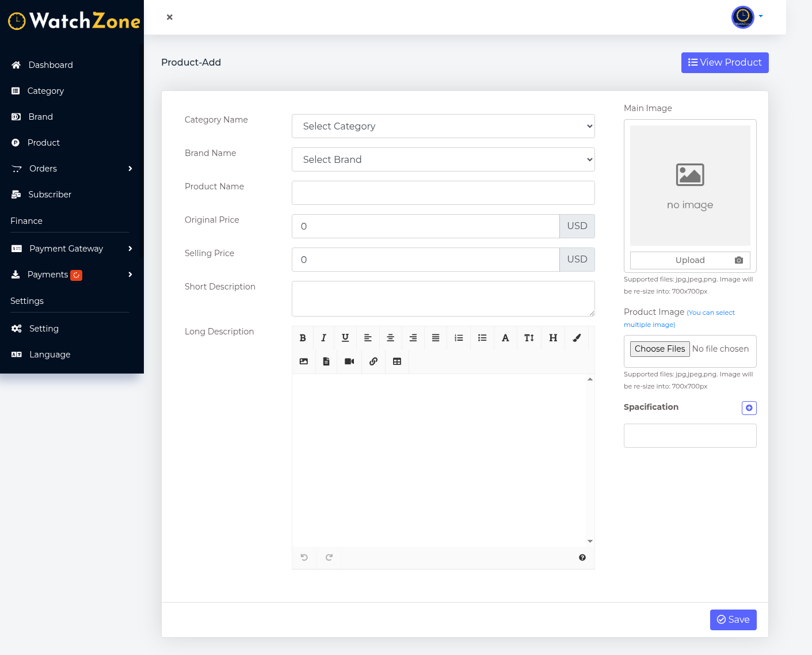812x655 pixels.
Task: Open the Select Category dropdown
Action: pos(443,126)
